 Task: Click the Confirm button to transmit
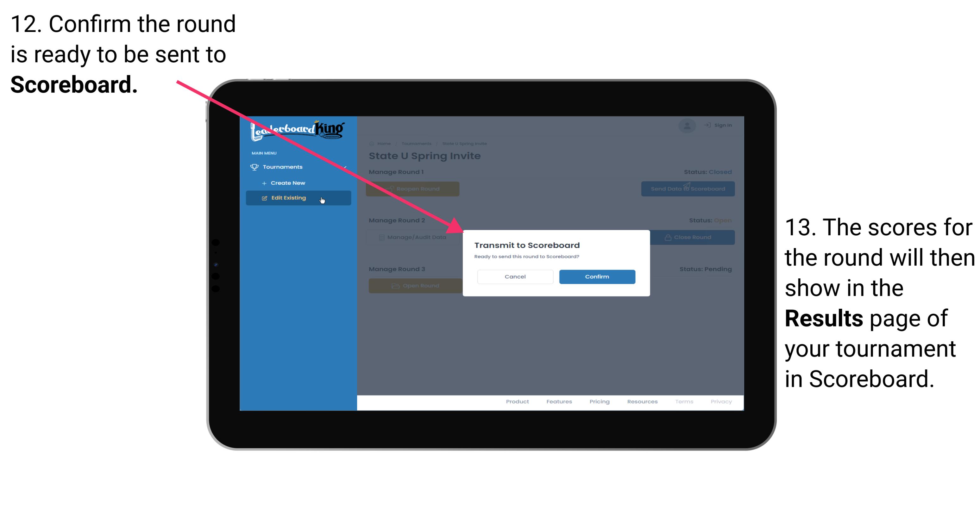click(595, 276)
